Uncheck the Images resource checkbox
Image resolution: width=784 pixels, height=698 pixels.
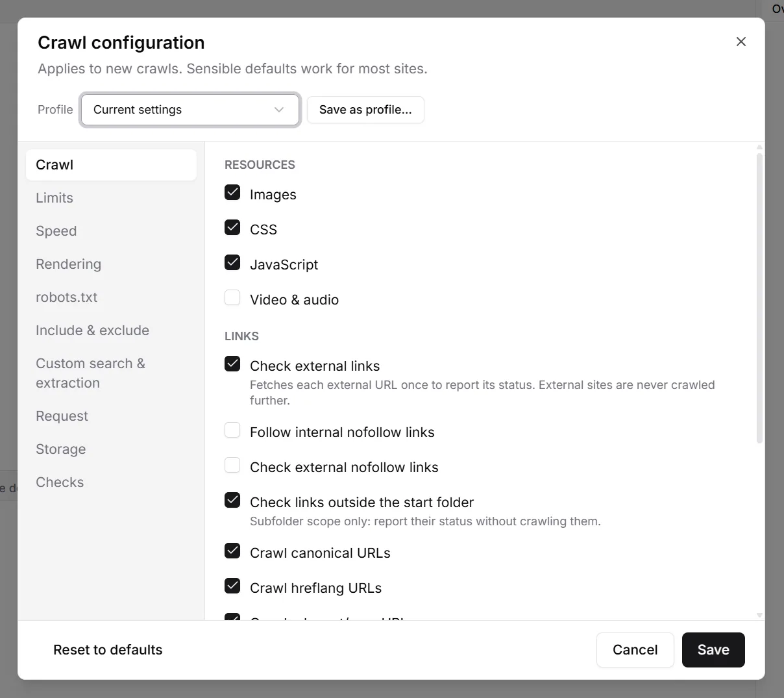click(x=232, y=192)
